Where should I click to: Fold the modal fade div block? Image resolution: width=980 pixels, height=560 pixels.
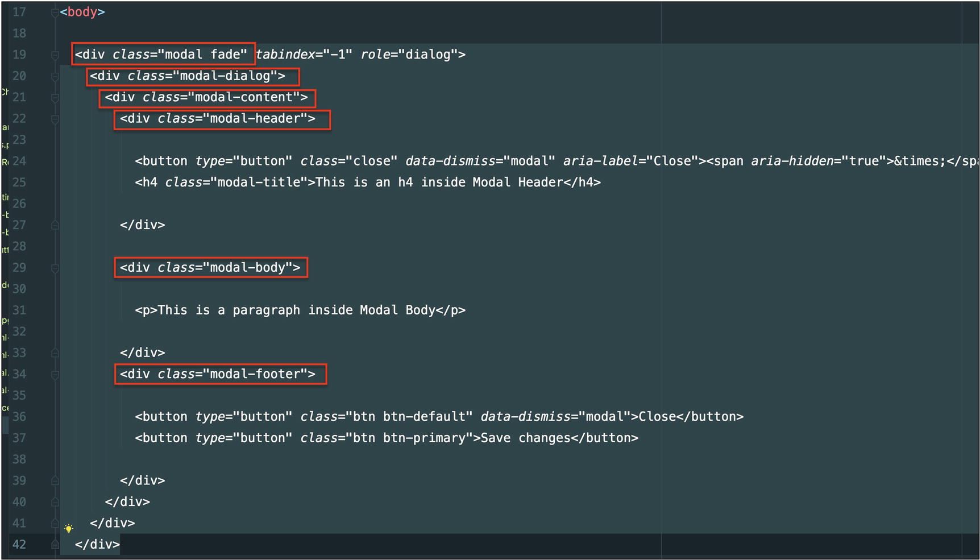(x=55, y=55)
